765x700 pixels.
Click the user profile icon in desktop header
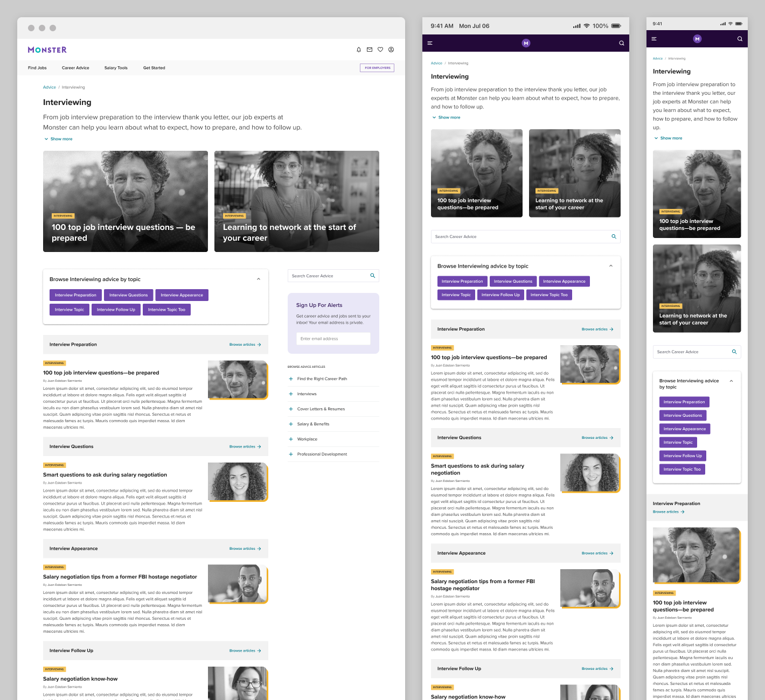coord(391,50)
